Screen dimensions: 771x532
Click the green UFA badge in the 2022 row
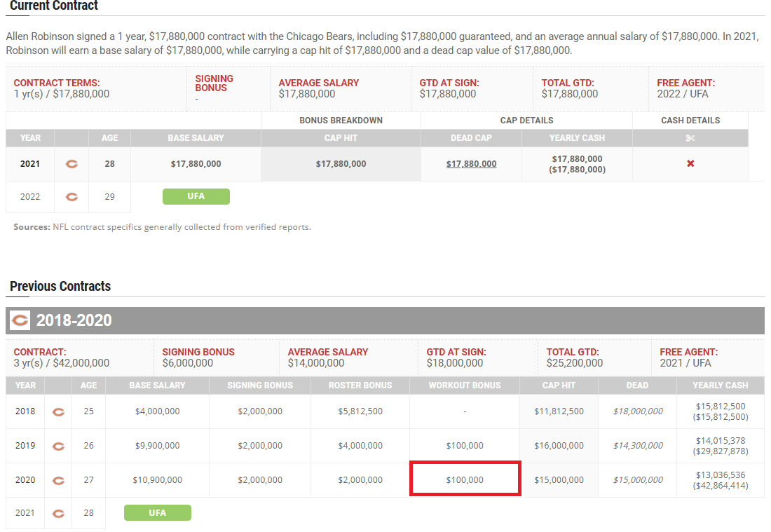pos(196,196)
